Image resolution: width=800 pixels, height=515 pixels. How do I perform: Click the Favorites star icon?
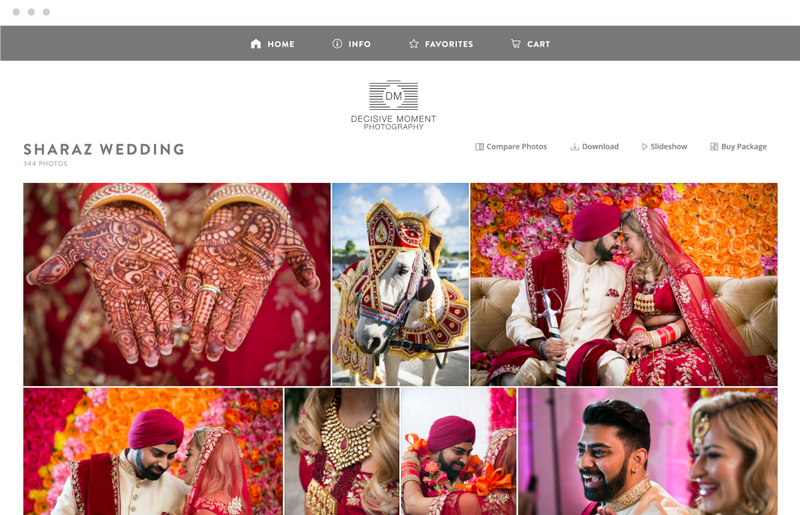pyautogui.click(x=414, y=44)
